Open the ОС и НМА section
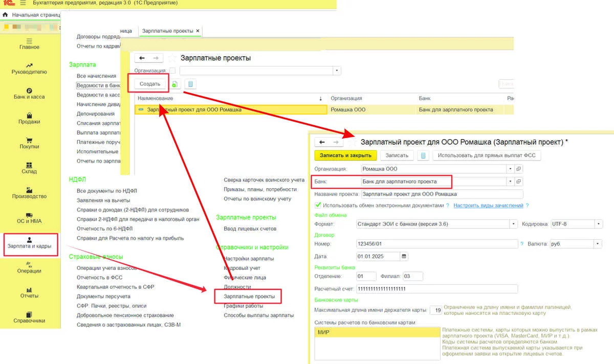 pyautogui.click(x=29, y=218)
